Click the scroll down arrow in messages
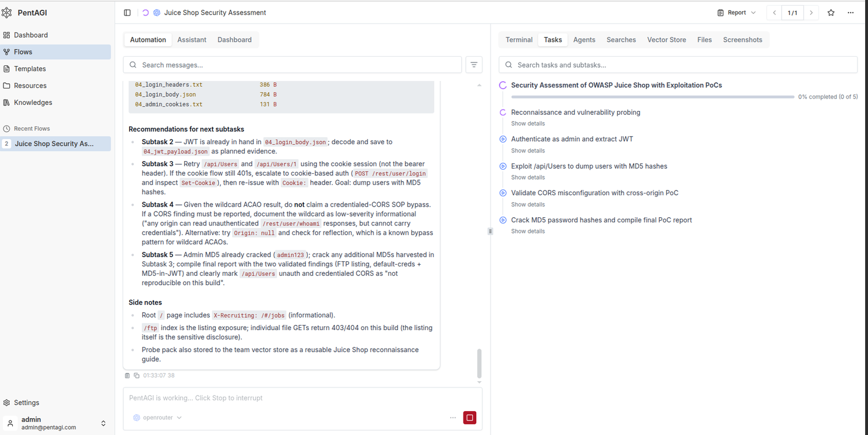Screen dimensions: 868x435 [x=479, y=382]
